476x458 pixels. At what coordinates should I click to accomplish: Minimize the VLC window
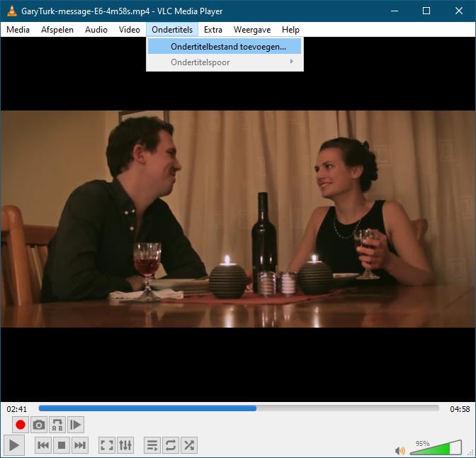point(395,11)
